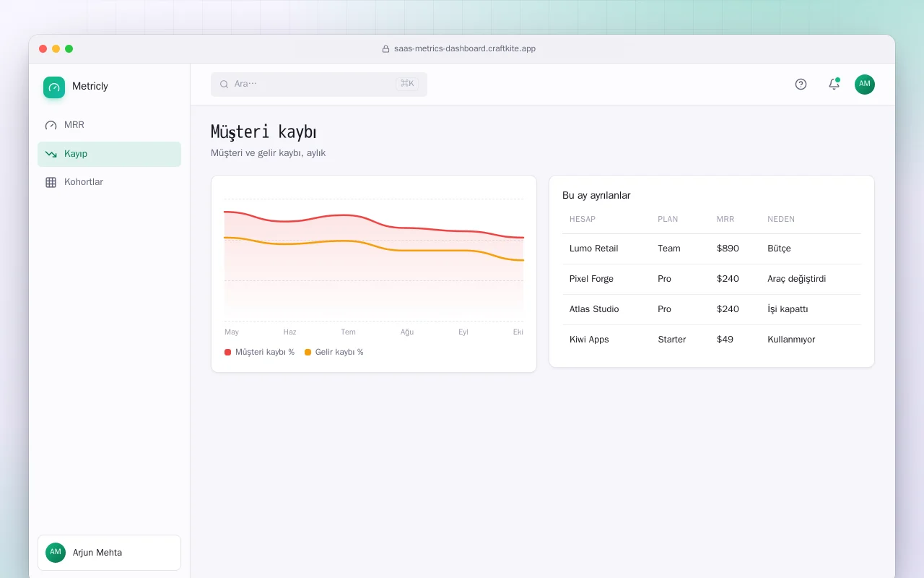Click the AM avatar in top bar

tap(865, 84)
